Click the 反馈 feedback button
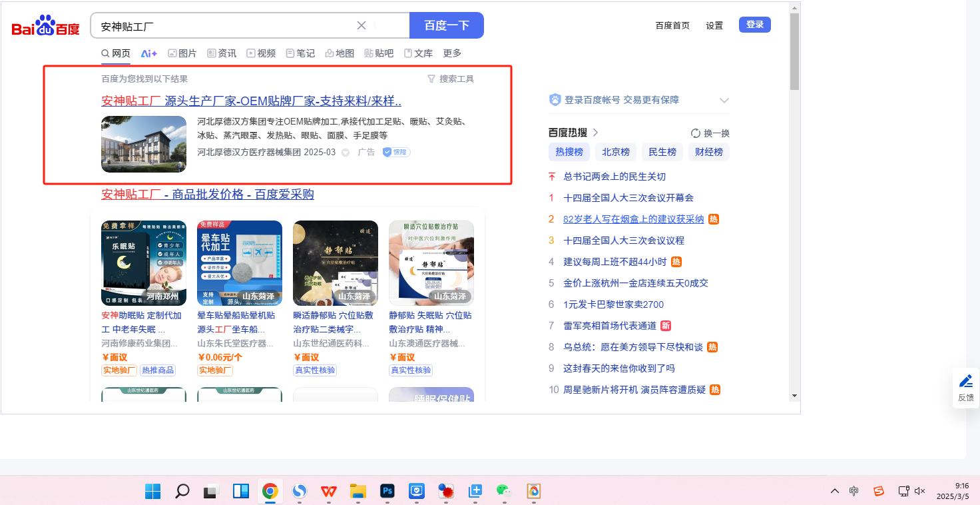 click(x=966, y=388)
